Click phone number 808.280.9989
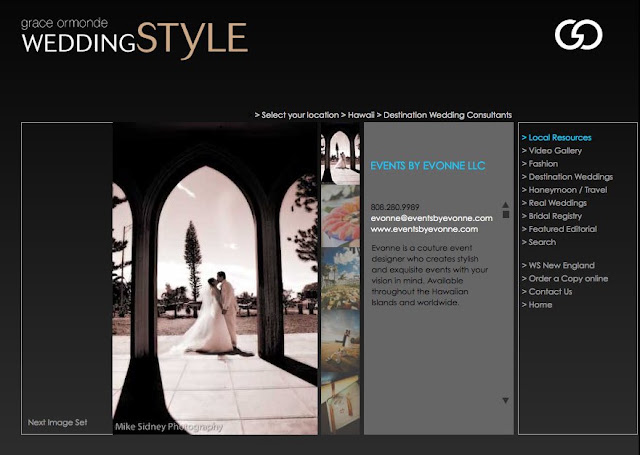 coord(395,207)
